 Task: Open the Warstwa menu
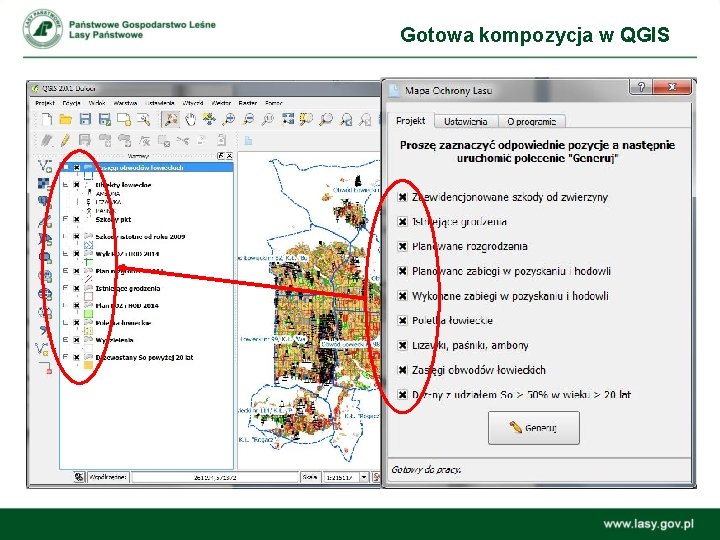(x=125, y=103)
